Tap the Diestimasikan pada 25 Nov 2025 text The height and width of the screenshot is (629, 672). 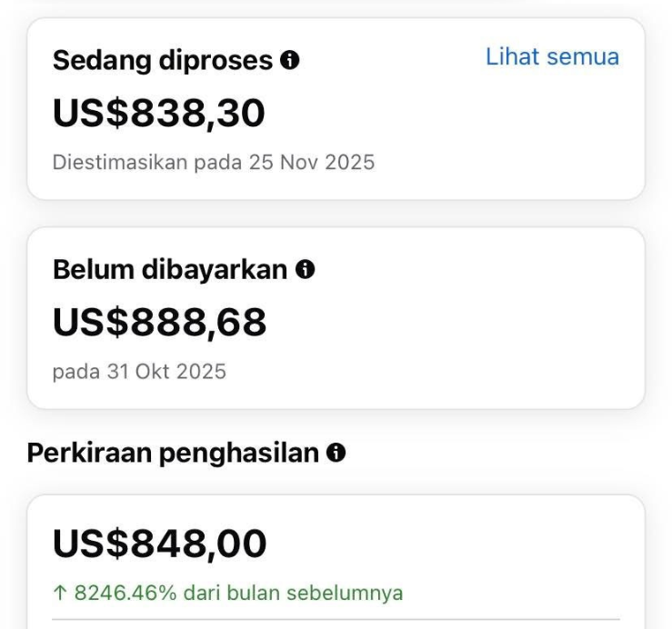(214, 164)
